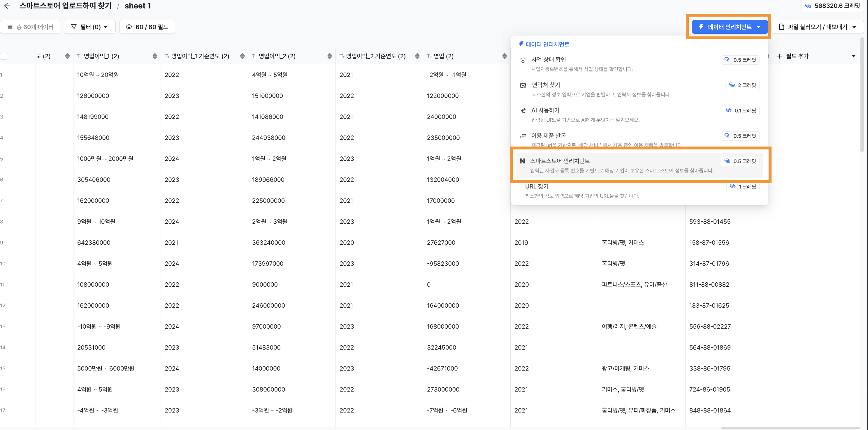Image resolution: width=868 pixels, height=430 pixels.
Task: Sort by the 영업이익_2 기준연도 (2) column arrows
Action: pyautogui.click(x=417, y=56)
